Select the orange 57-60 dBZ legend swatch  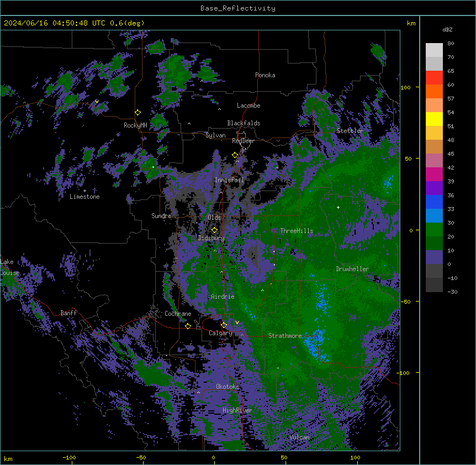coord(434,91)
